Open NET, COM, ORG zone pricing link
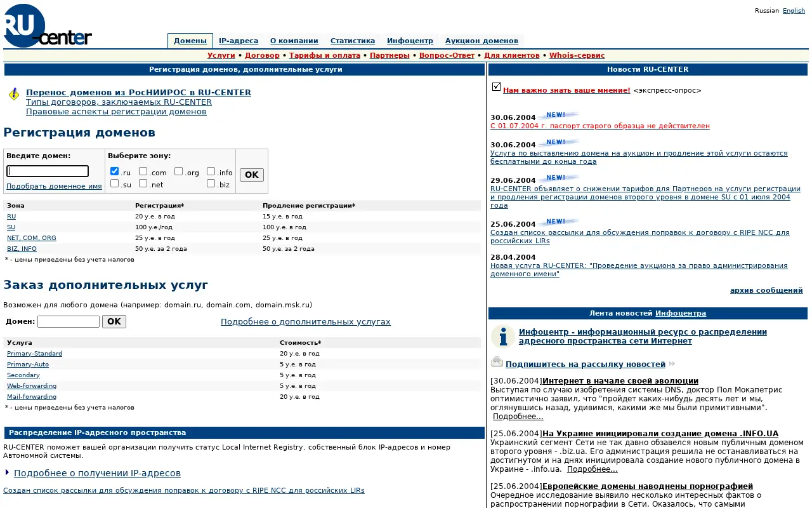The width and height of the screenshot is (812, 508). 32,238
